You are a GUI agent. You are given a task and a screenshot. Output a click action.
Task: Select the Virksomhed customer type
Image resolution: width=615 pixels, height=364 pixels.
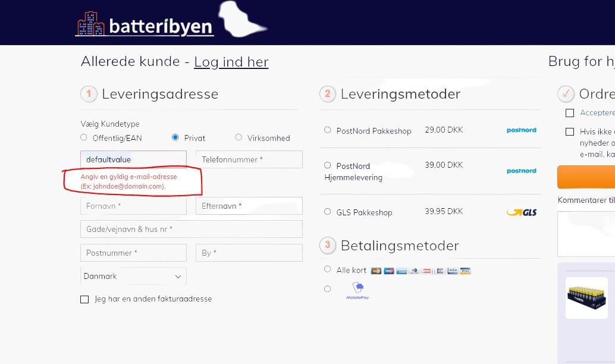(x=239, y=137)
